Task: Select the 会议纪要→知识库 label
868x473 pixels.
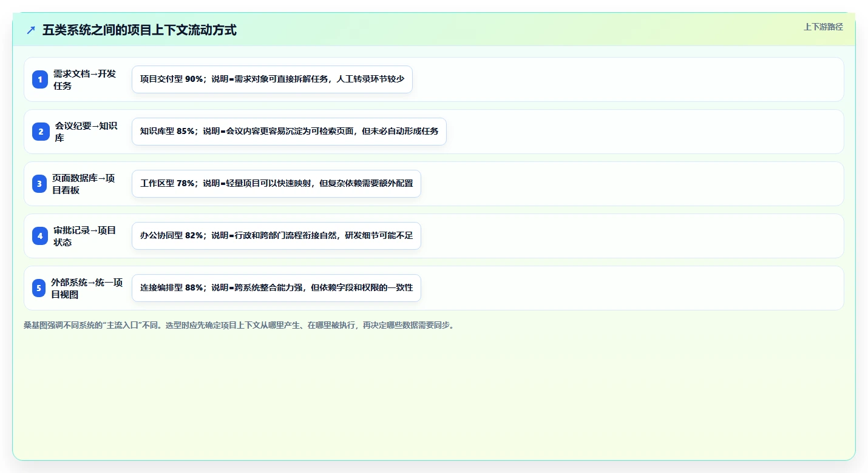Action: 86,132
